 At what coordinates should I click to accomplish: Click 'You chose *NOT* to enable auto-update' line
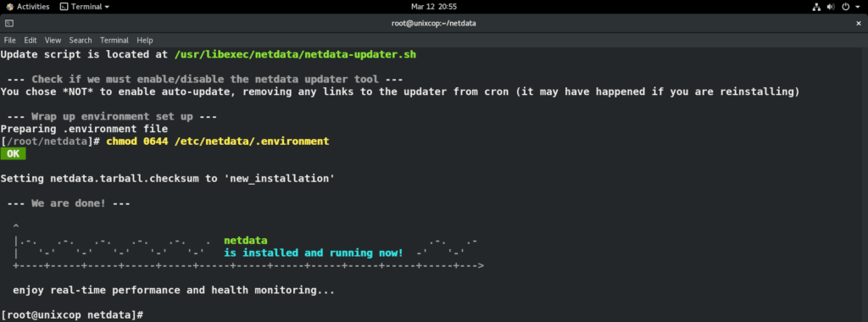click(400, 92)
